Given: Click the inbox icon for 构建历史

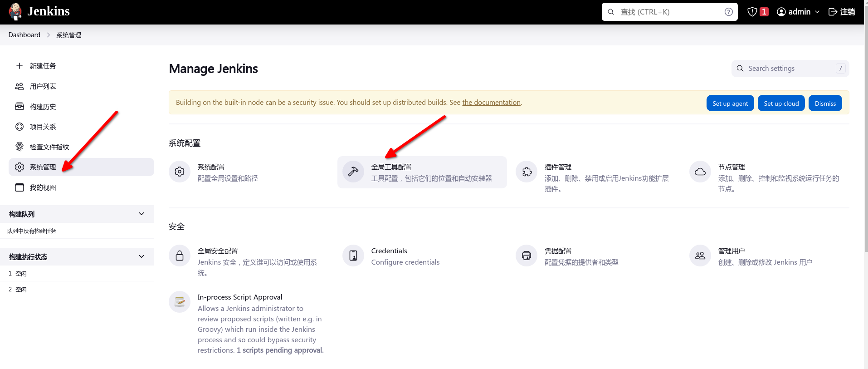Looking at the screenshot, I should coord(20,107).
